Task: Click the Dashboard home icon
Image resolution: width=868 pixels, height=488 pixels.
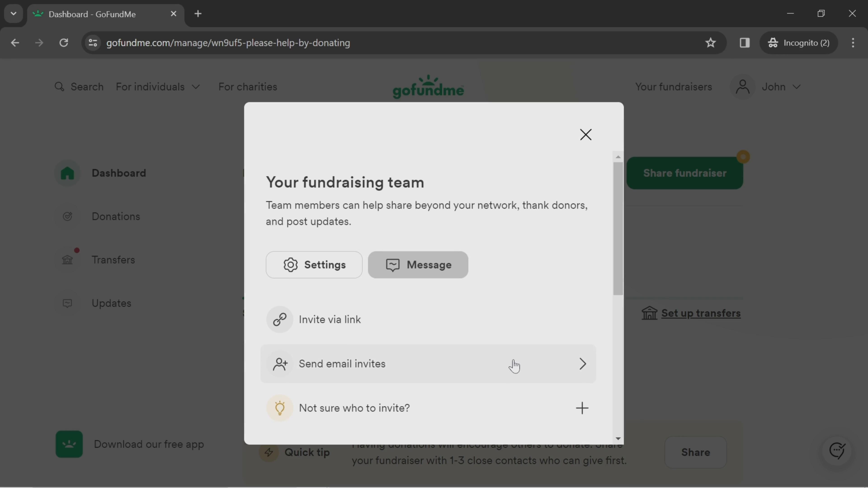Action: 67,173
